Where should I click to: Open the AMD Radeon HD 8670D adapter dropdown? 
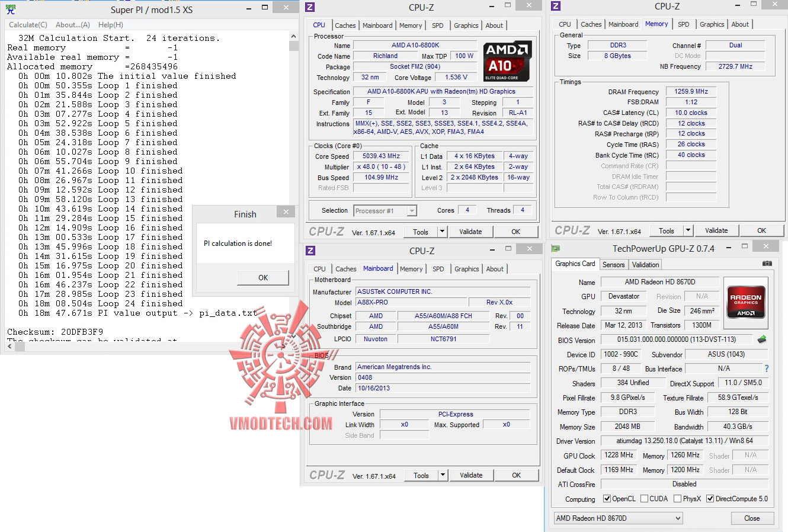(618, 518)
